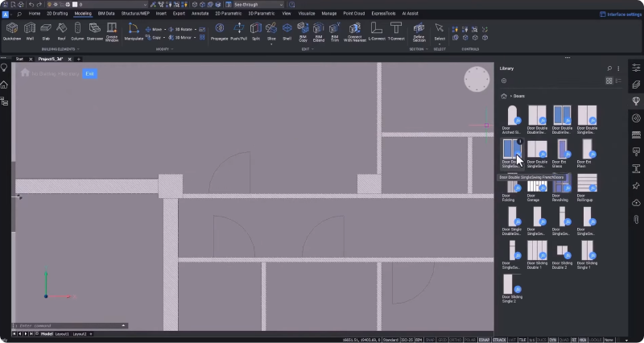Select the Staircase tool

(x=94, y=31)
